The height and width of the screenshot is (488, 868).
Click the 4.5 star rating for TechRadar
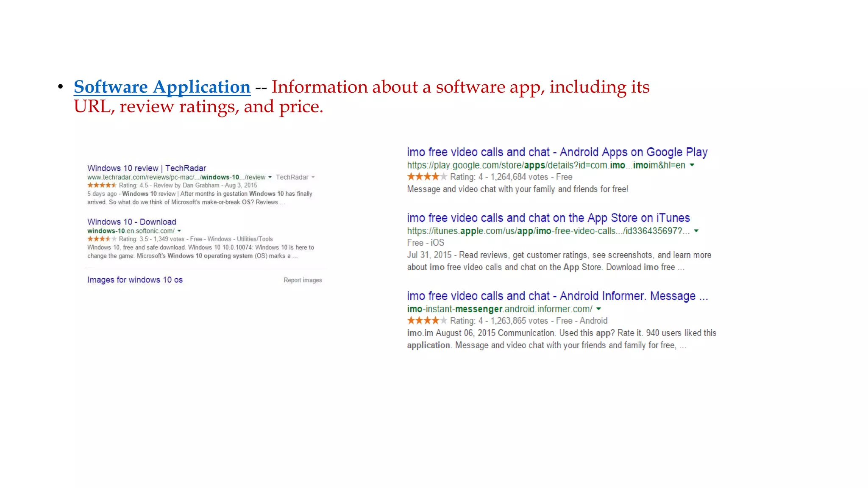click(102, 185)
